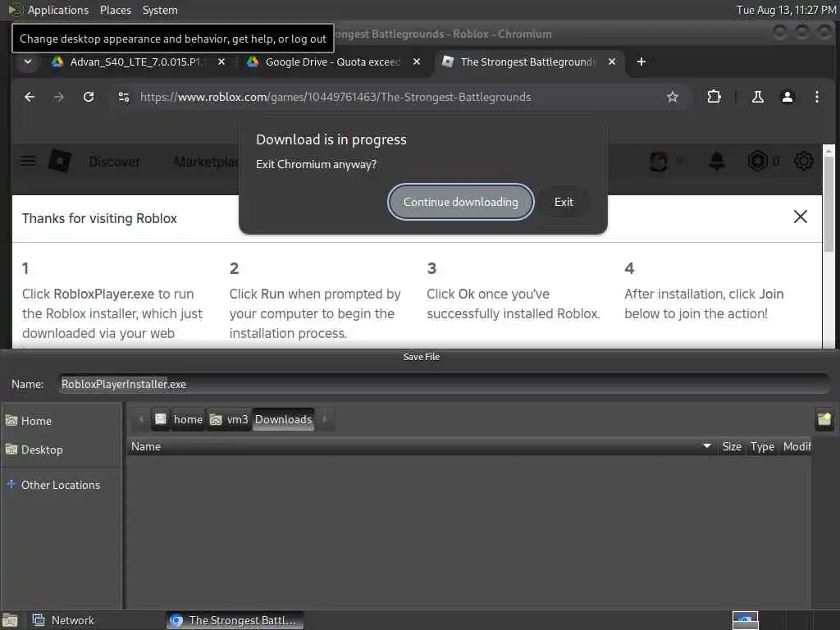The width and height of the screenshot is (840, 630).
Task: Click the Roblox logo icon
Action: [x=59, y=161]
